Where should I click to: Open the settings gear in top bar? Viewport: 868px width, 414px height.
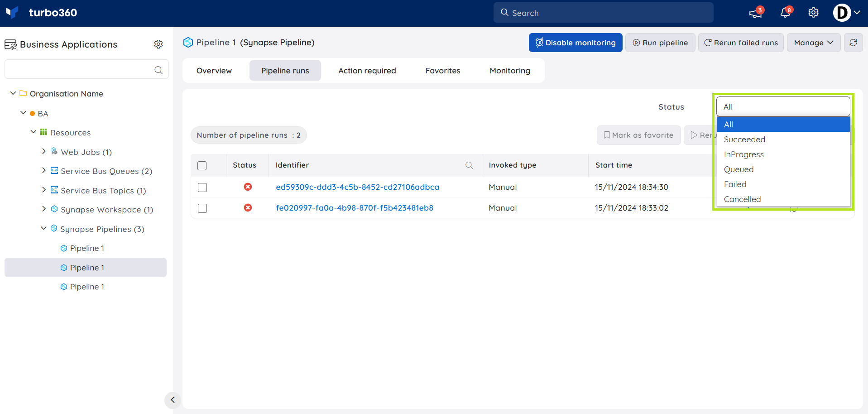[x=813, y=13]
